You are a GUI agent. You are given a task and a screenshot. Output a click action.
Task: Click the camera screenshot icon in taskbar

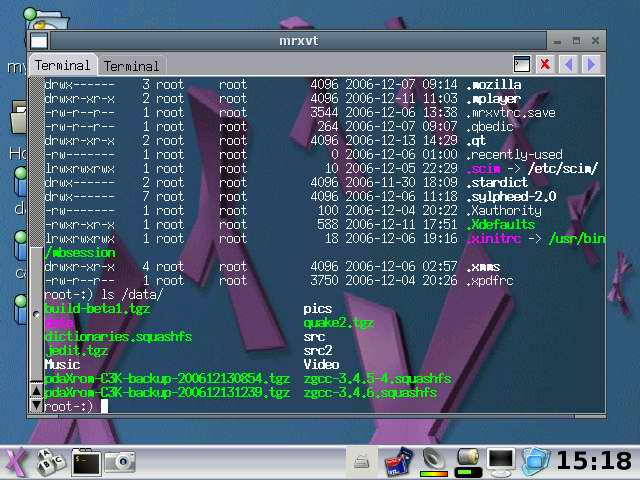(x=121, y=462)
